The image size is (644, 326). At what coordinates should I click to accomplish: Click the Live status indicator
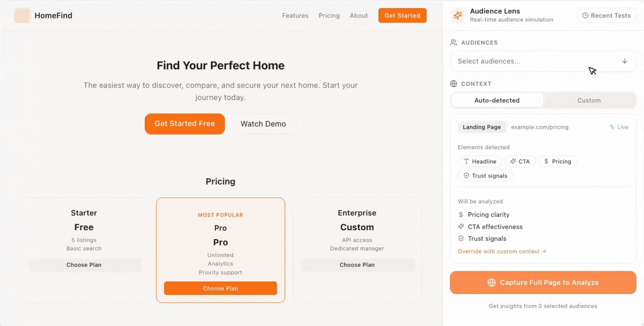(619, 127)
